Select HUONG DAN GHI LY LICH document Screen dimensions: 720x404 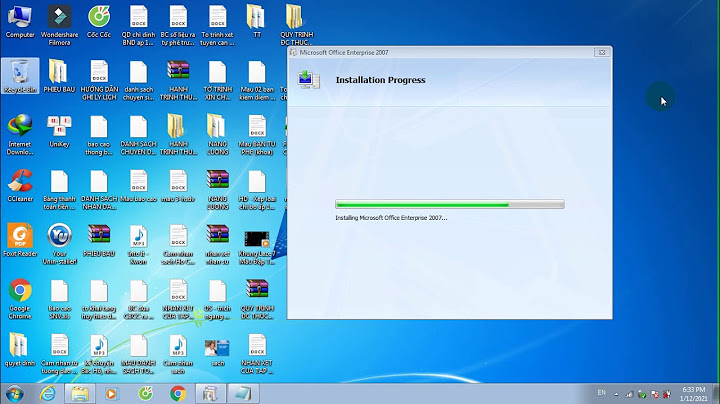point(99,80)
